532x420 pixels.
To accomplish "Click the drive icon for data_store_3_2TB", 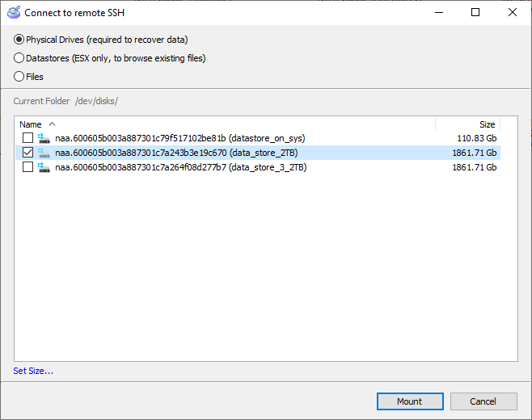I will [44, 167].
